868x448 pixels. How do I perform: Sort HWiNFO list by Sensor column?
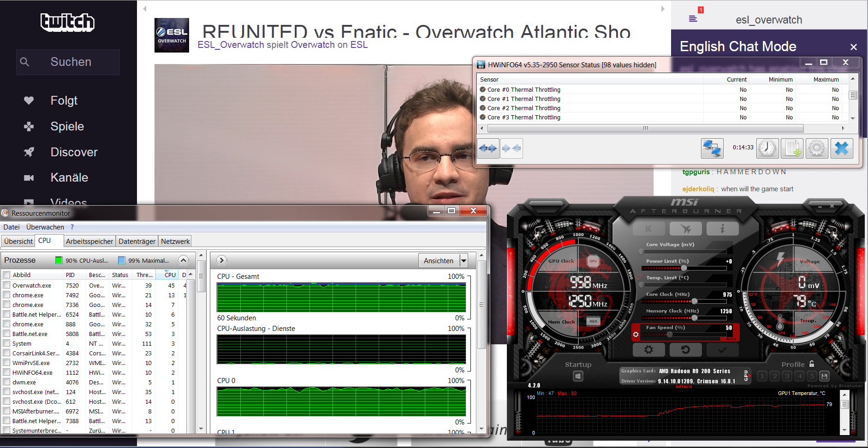coord(590,79)
